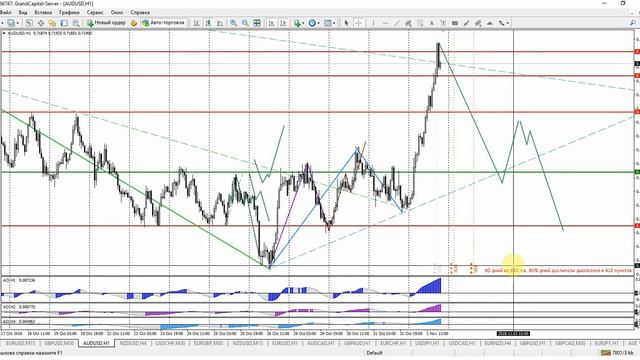Switch chart to candlesticks mode
This screenshot has width=640, height=360.
point(208,23)
